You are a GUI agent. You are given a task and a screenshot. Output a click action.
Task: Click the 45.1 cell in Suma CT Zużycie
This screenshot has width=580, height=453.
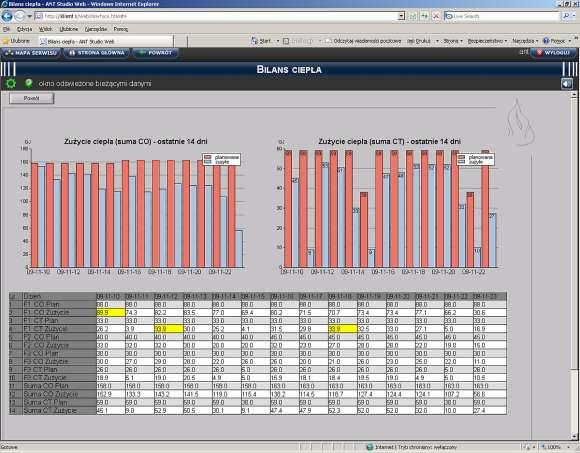pyautogui.click(x=111, y=410)
